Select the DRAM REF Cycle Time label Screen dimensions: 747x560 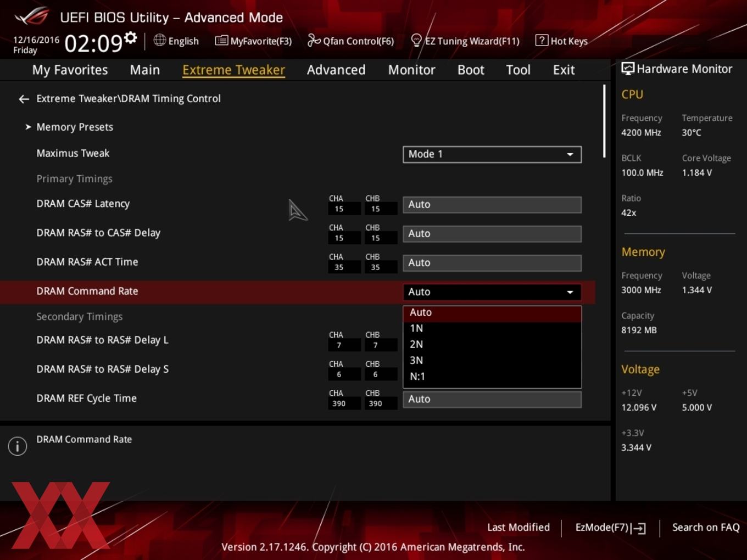(x=86, y=398)
